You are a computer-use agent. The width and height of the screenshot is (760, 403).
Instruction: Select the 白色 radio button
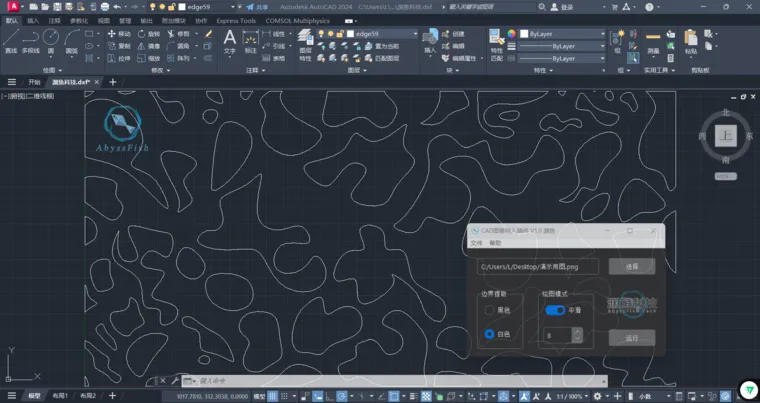click(490, 334)
